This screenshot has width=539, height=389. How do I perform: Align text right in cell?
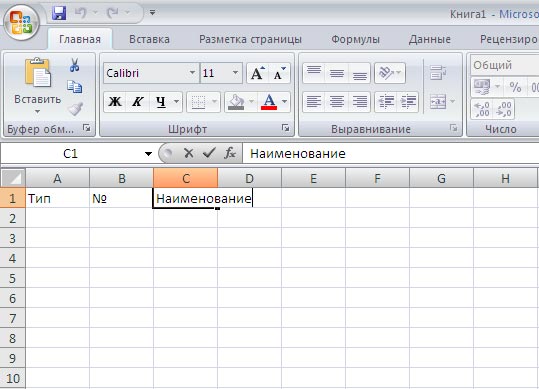[359, 101]
